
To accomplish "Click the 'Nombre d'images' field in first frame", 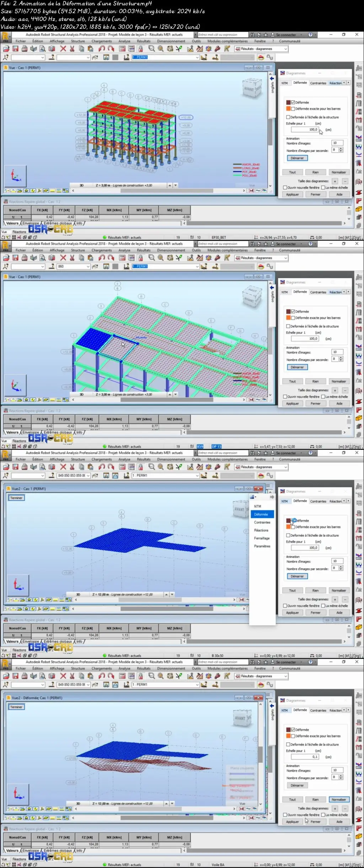I will tap(337, 143).
